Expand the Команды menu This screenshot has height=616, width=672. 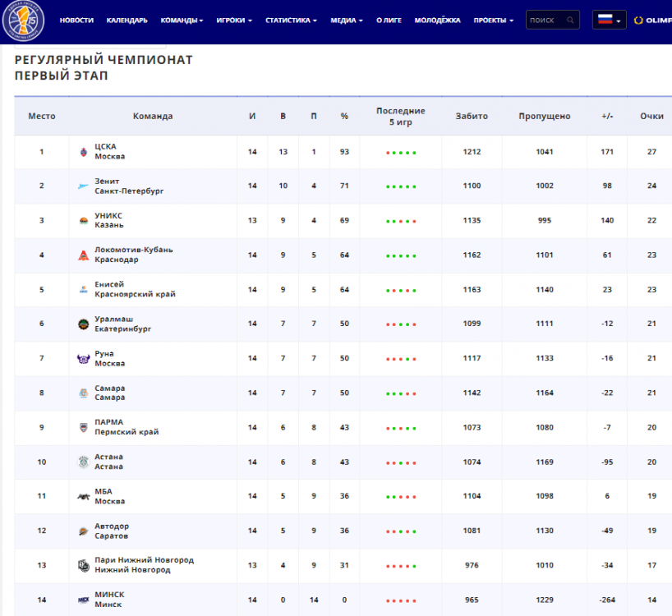click(182, 21)
